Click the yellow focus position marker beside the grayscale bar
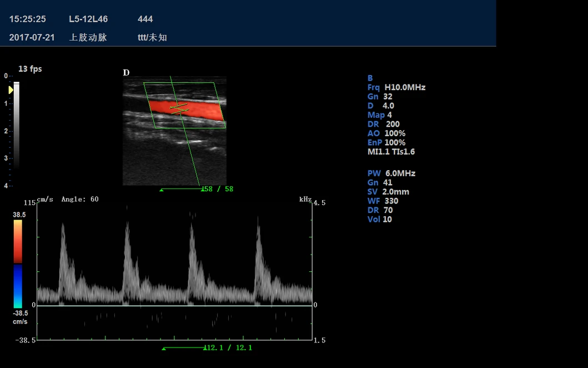 coord(10,88)
